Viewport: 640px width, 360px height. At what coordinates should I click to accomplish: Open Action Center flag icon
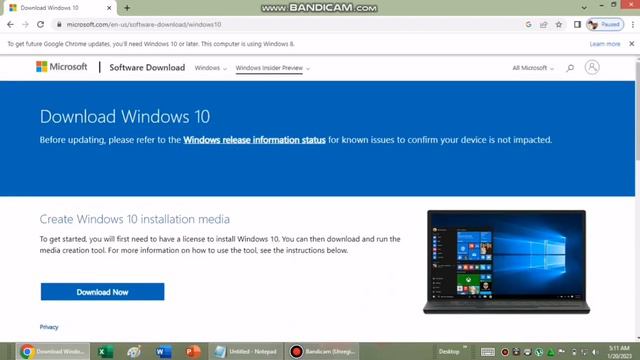562,352
